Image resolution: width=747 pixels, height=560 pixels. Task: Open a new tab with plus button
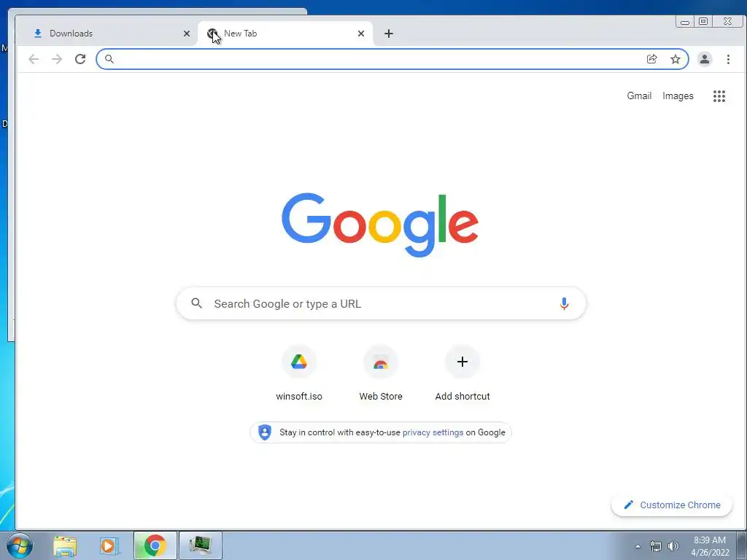click(x=389, y=34)
